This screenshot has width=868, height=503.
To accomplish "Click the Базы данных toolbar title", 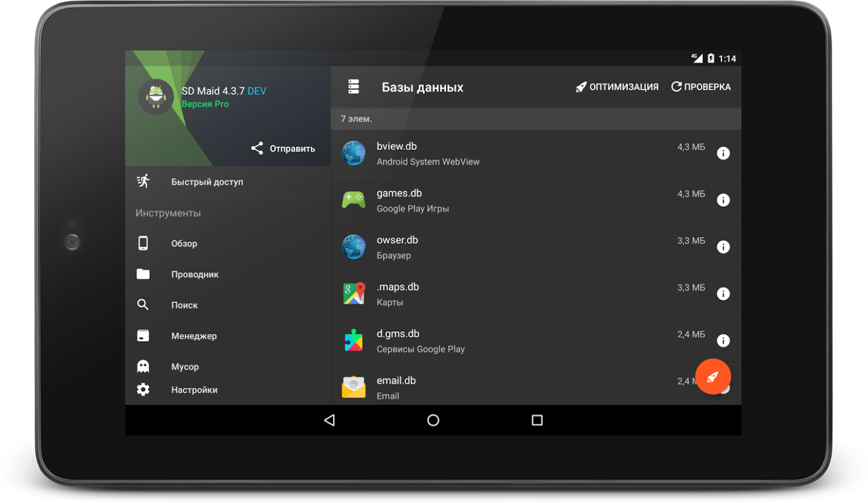I will pyautogui.click(x=423, y=87).
